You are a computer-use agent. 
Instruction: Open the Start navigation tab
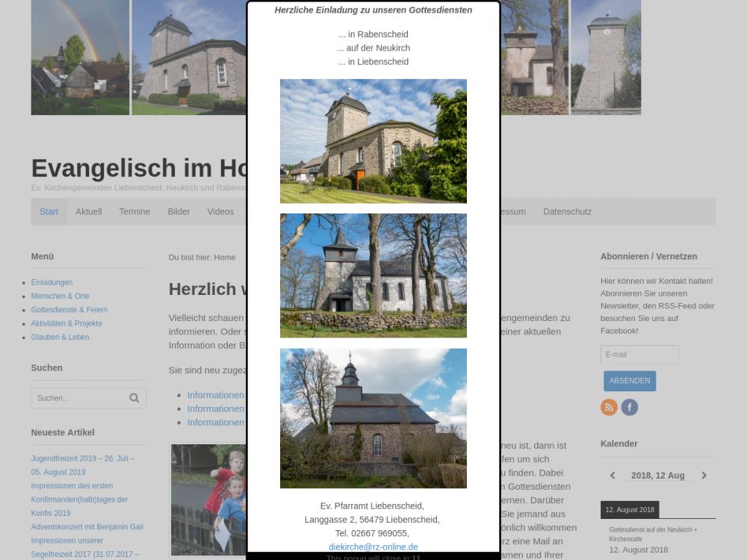[49, 212]
